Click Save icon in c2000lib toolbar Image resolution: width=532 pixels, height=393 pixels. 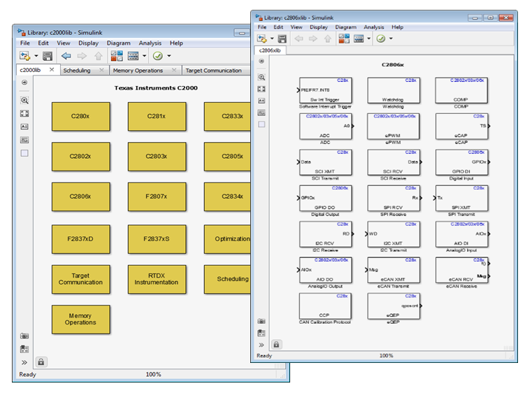[x=48, y=56]
